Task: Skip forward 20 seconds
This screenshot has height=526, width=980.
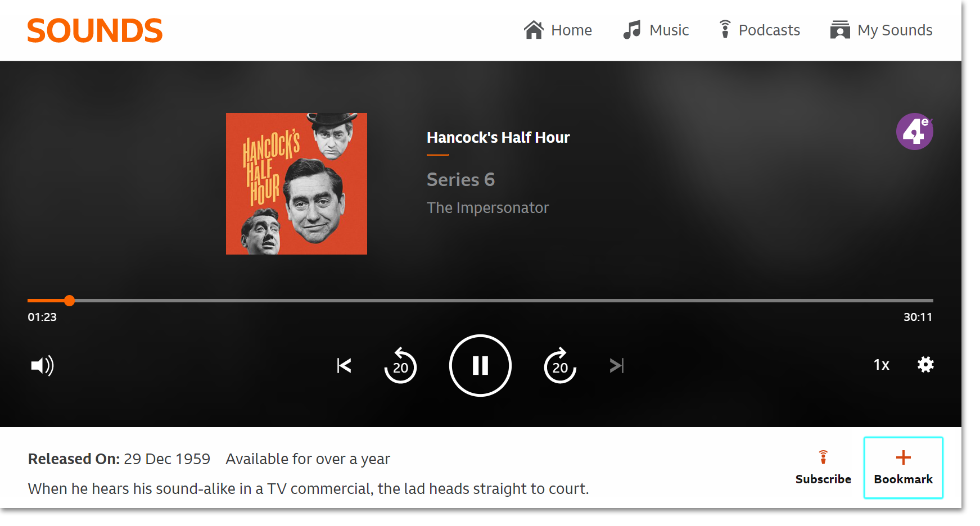Action: point(560,365)
